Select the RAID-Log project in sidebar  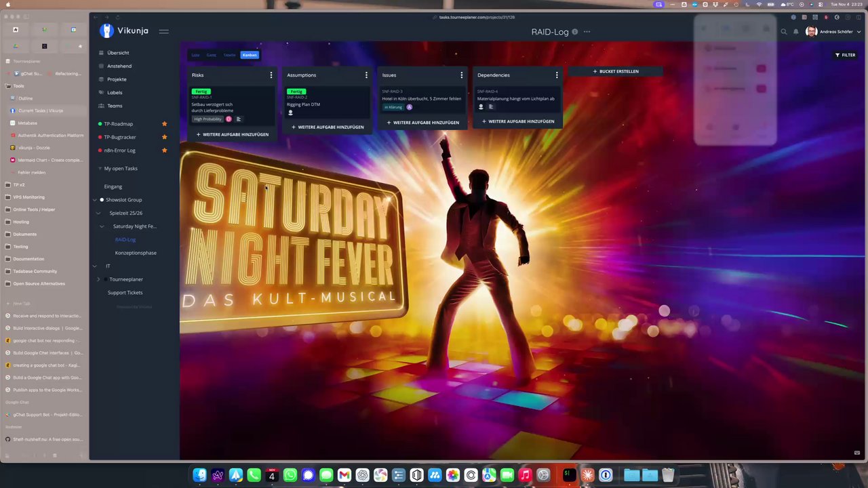[125, 239]
